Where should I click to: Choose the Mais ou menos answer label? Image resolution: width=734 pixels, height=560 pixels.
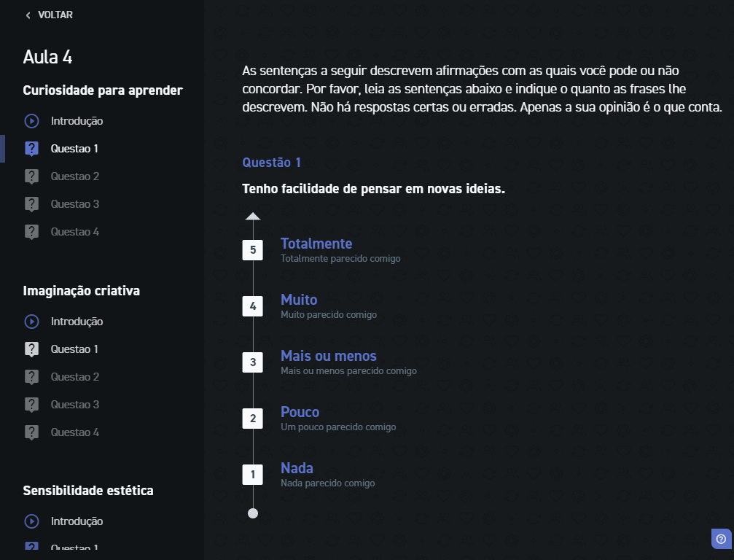329,356
